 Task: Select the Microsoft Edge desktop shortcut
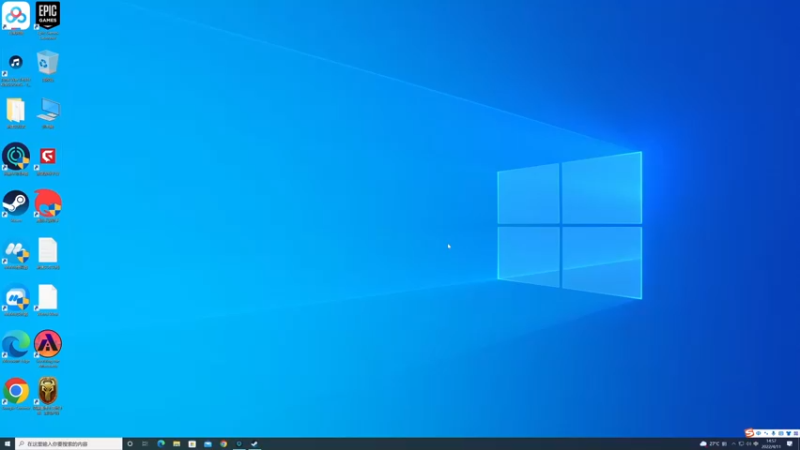click(x=16, y=343)
